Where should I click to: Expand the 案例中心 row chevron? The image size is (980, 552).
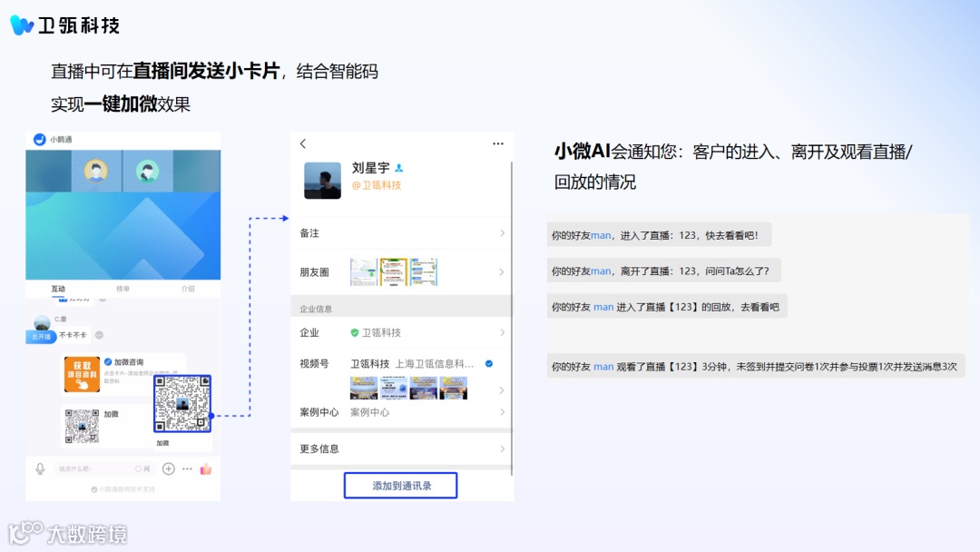tap(502, 412)
